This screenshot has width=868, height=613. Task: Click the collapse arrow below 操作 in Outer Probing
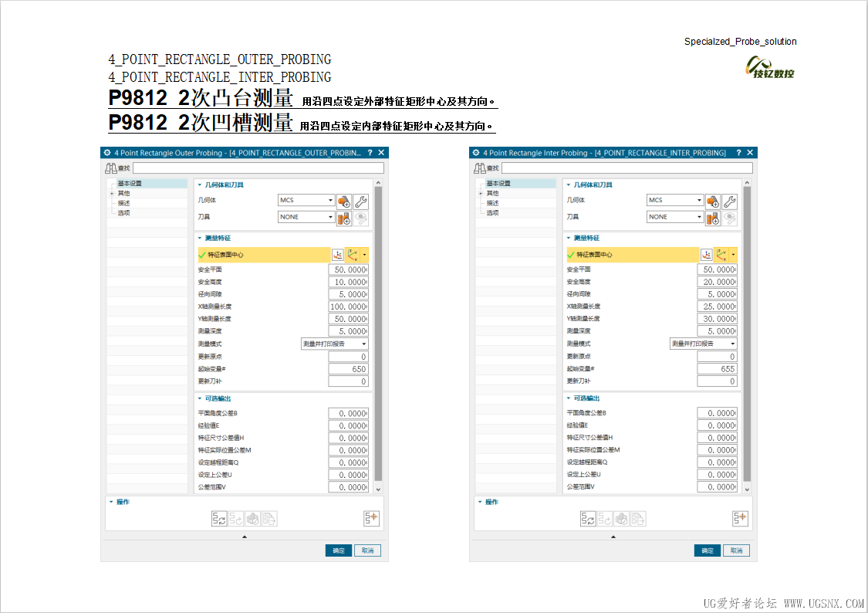point(245,537)
